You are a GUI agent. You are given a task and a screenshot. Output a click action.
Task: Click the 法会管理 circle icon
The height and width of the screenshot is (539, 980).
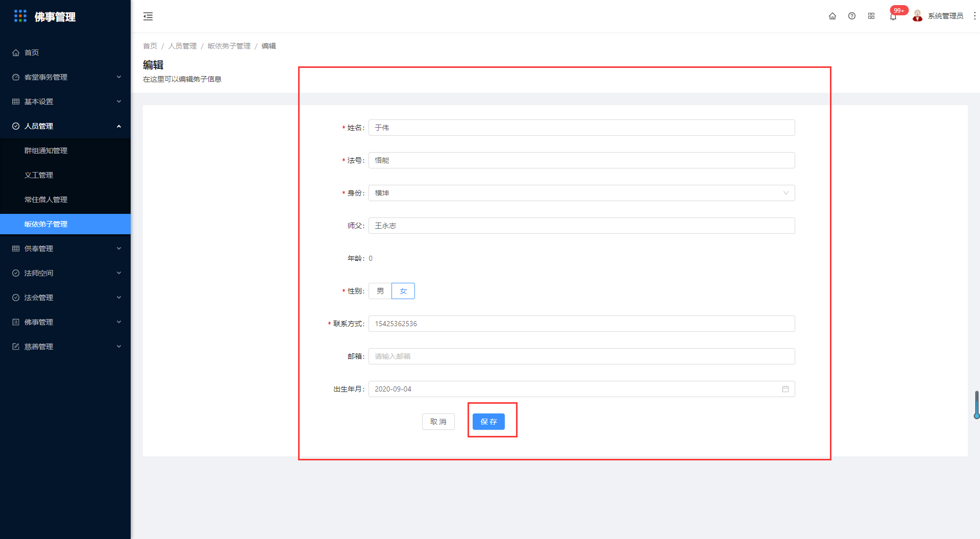click(x=16, y=298)
